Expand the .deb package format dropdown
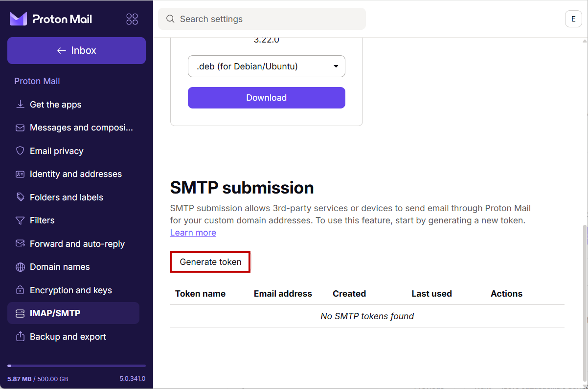Image resolution: width=588 pixels, height=389 pixels. pos(267,66)
